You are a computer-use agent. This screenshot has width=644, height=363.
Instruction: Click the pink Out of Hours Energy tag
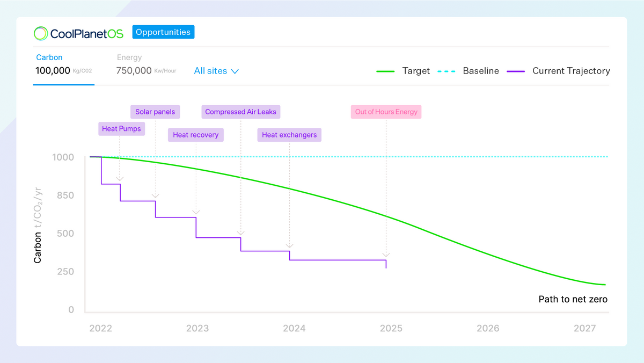point(386,112)
